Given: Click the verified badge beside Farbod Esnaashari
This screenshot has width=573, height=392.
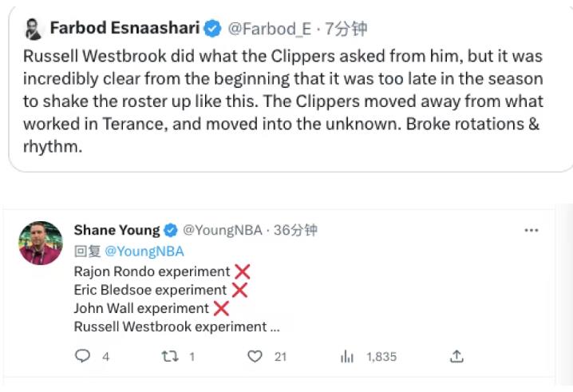Looking at the screenshot, I should click(212, 29).
